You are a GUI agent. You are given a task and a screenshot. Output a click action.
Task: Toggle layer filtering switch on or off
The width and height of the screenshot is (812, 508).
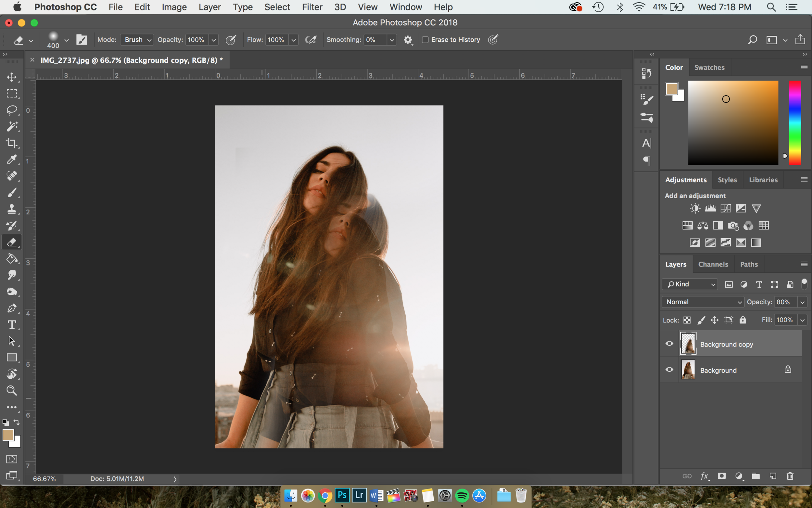click(x=804, y=284)
